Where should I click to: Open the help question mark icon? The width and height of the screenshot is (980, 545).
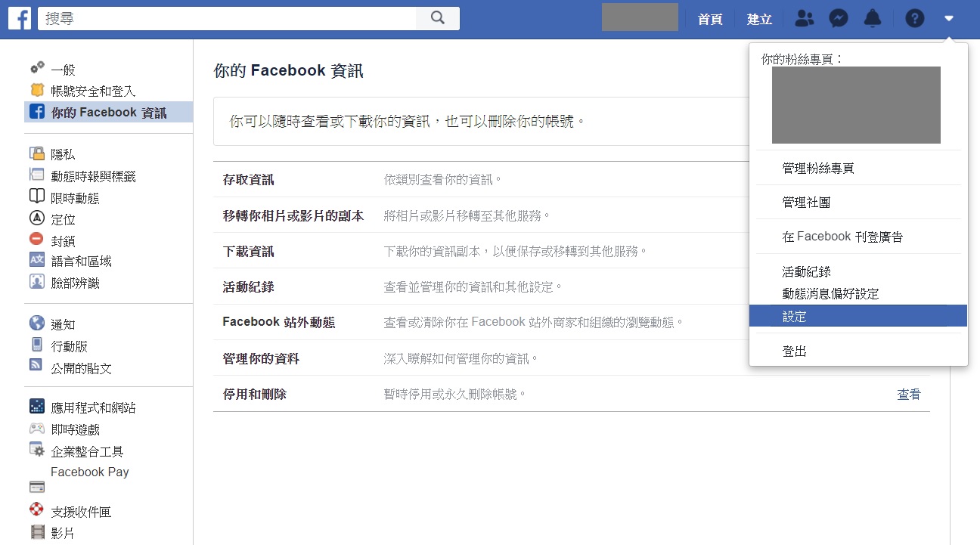(915, 19)
